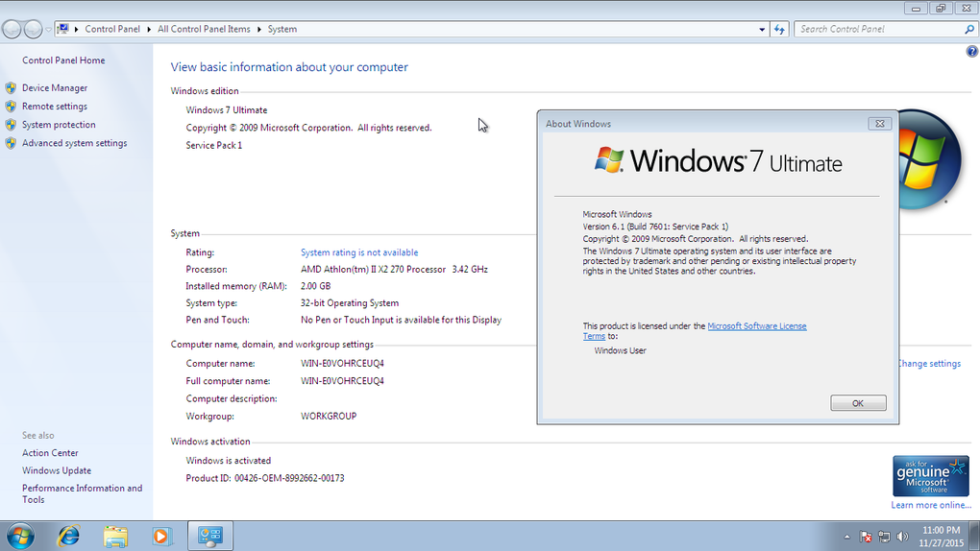The width and height of the screenshot is (980, 551).
Task: Click the Remote settings shield icon
Action: 11,107
